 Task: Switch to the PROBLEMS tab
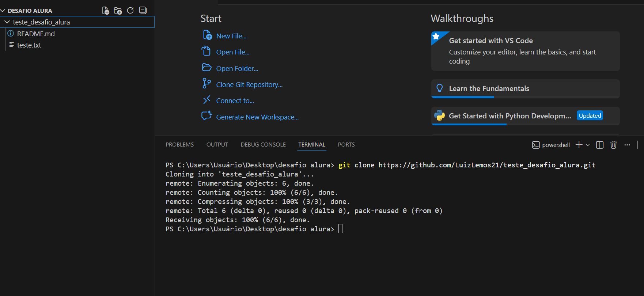tap(179, 145)
